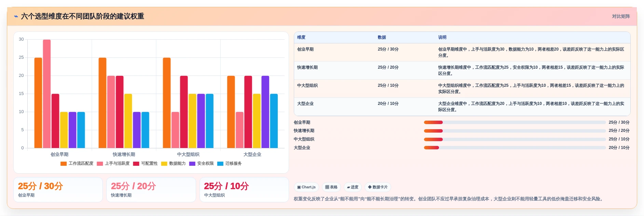Click the 表格 tag chip

point(331,187)
